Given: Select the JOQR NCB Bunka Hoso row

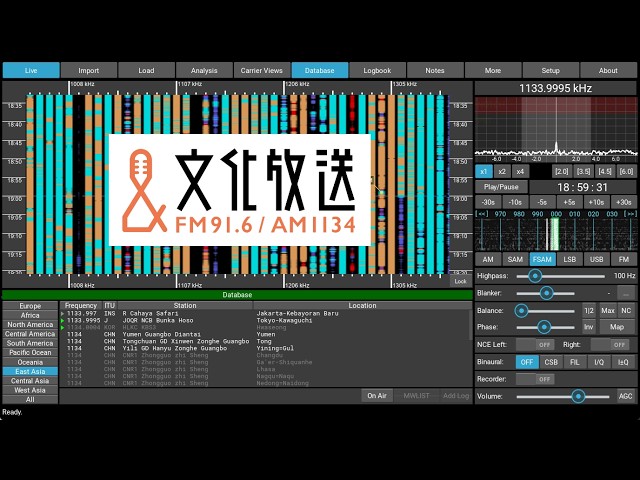Looking at the screenshot, I should click(265, 320).
